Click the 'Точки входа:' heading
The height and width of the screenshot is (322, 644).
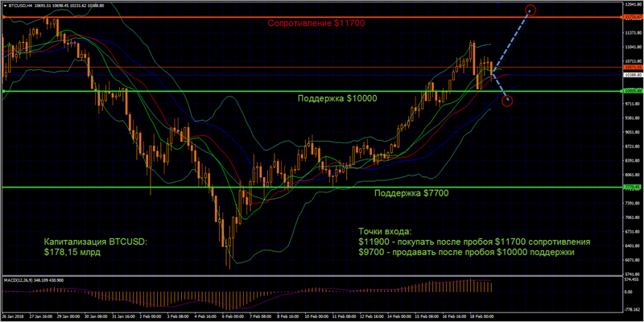[x=385, y=231]
